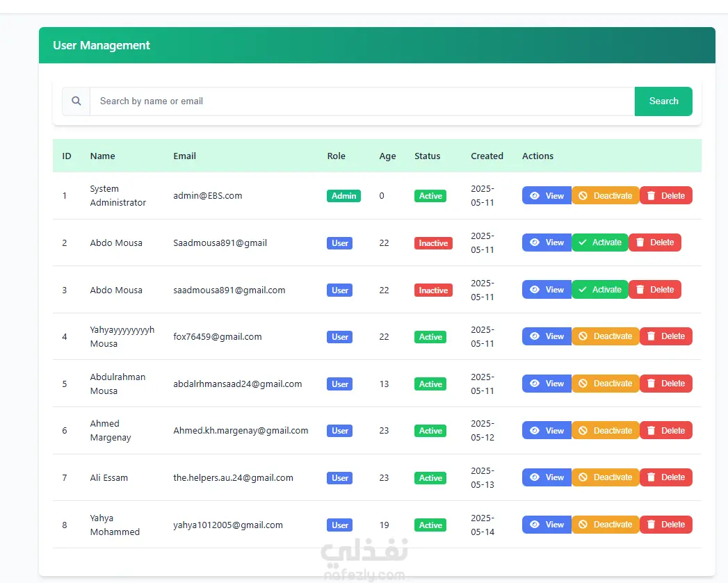Activate user with ID 3
This screenshot has height=583, width=728.
point(600,290)
